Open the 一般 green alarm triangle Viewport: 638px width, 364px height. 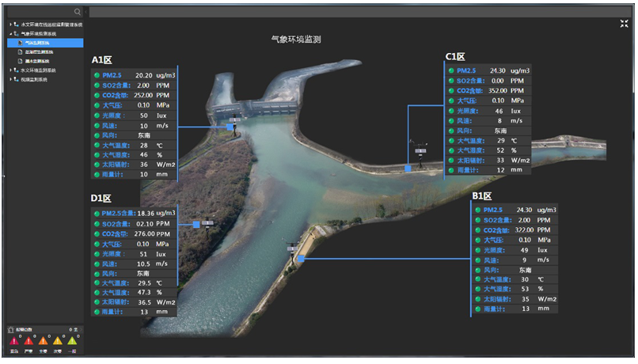(x=72, y=341)
